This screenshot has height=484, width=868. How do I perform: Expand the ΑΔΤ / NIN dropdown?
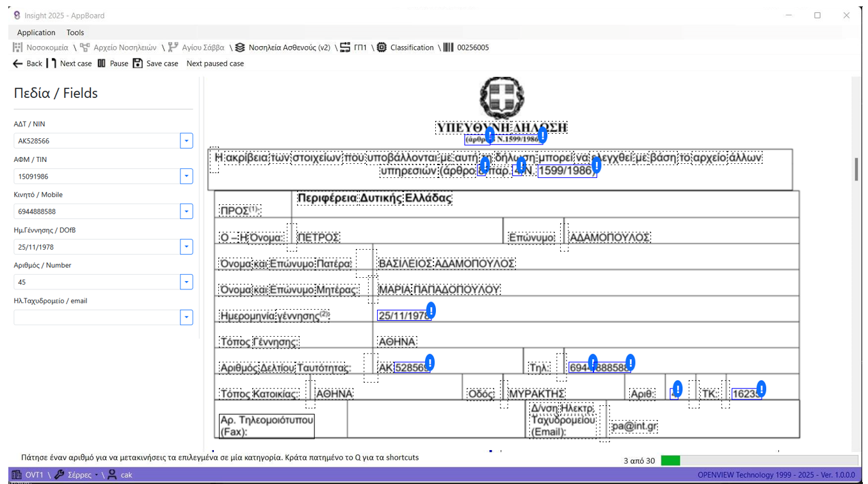coord(186,141)
